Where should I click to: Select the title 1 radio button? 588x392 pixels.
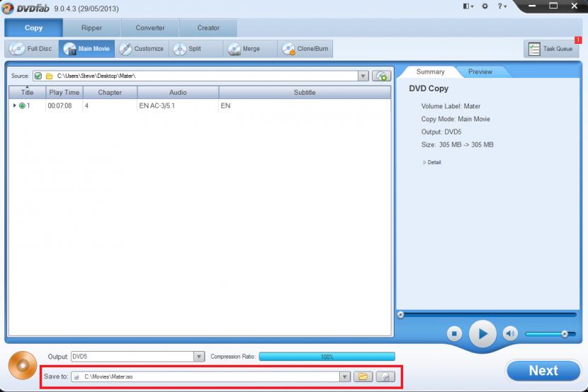point(22,106)
